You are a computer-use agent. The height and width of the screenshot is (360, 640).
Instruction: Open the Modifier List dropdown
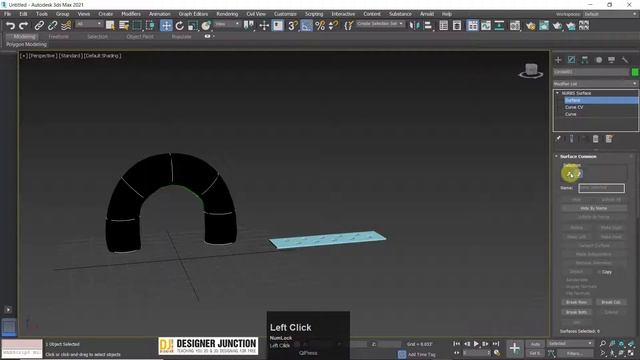[x=595, y=84]
